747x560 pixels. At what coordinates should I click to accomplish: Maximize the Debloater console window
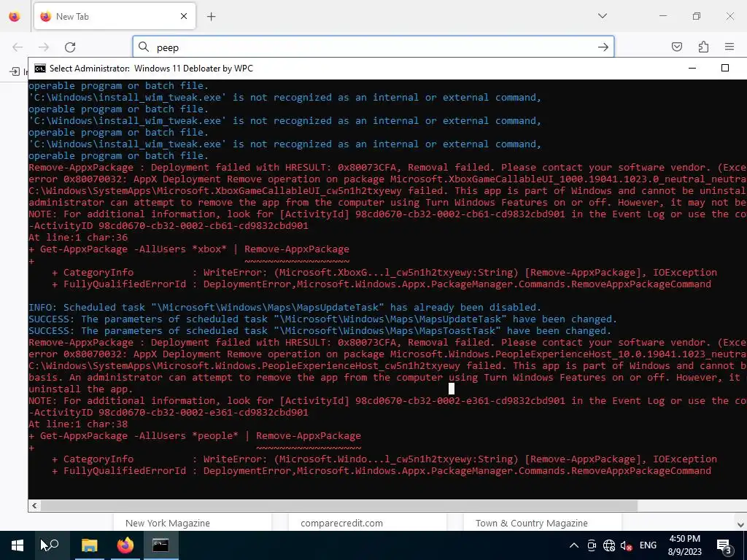click(725, 68)
